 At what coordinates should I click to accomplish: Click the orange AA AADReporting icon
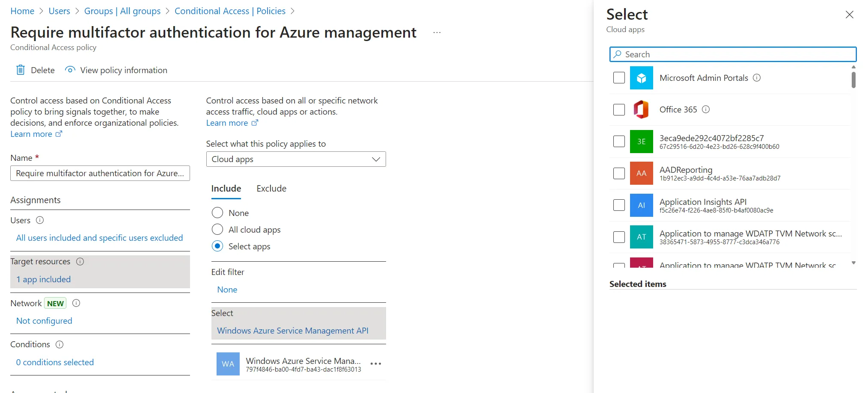tap(641, 173)
